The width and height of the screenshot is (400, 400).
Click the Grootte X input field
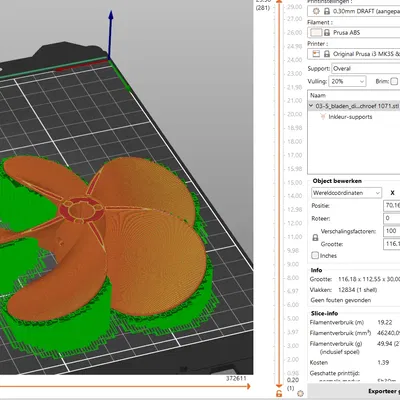[x=392, y=244]
